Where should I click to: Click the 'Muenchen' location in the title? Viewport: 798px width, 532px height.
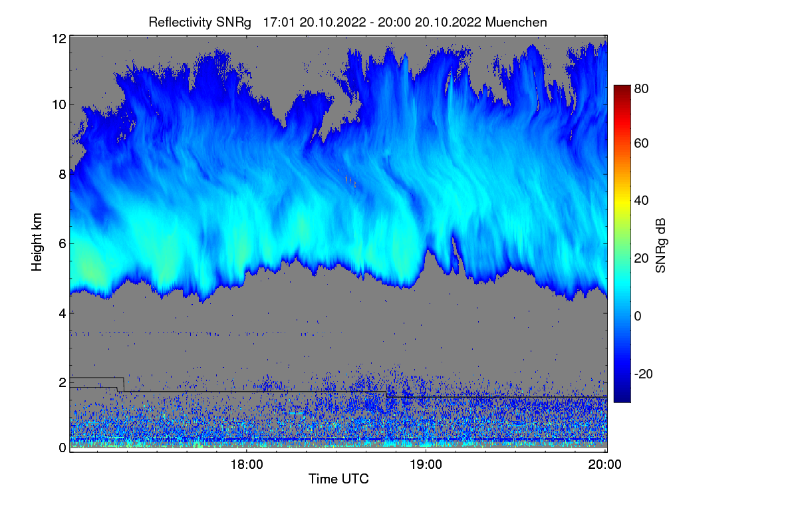(x=516, y=22)
